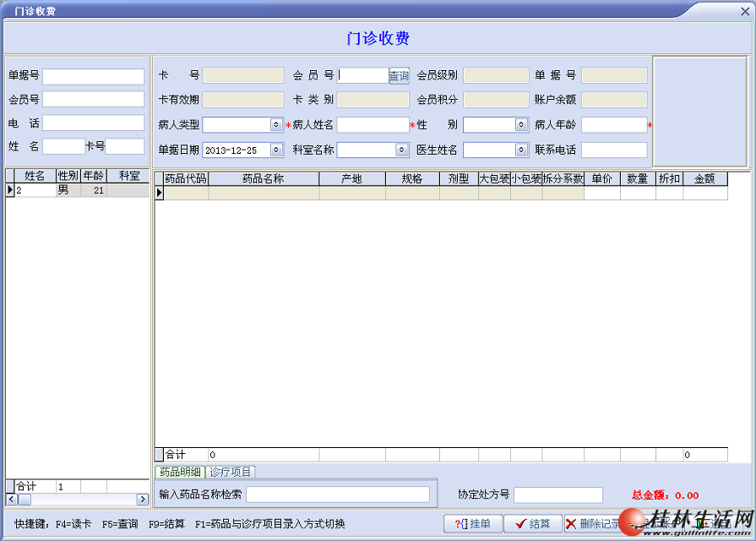This screenshot has width=756, height=541.
Task: Click the left panel 单据号 search field
Action: [94, 77]
